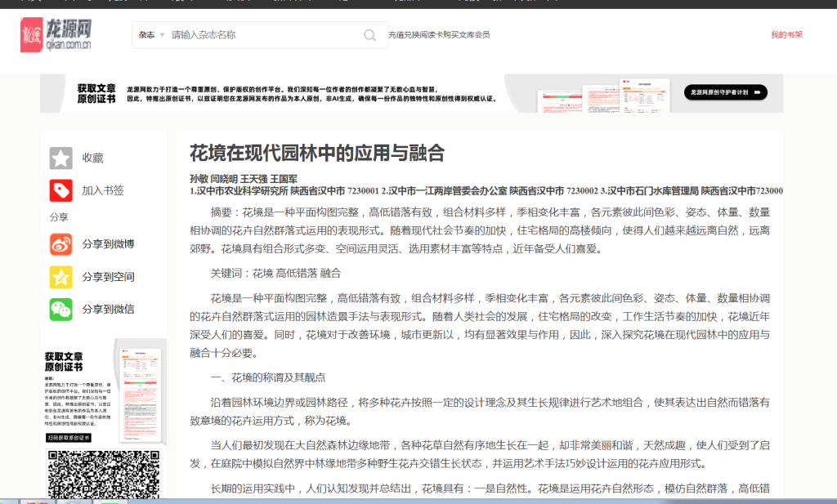This screenshot has width=837, height=504.
Task: Click the magnifier search icon
Action: tap(370, 35)
